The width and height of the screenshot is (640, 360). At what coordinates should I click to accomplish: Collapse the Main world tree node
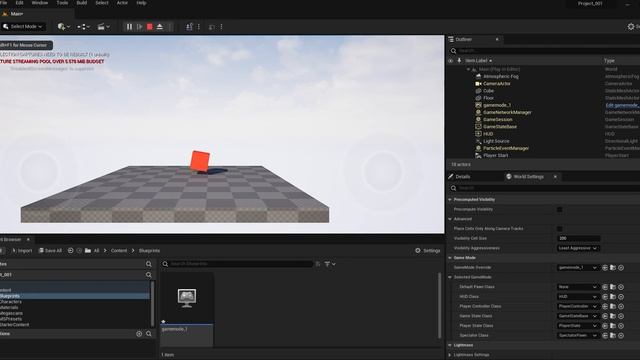469,69
